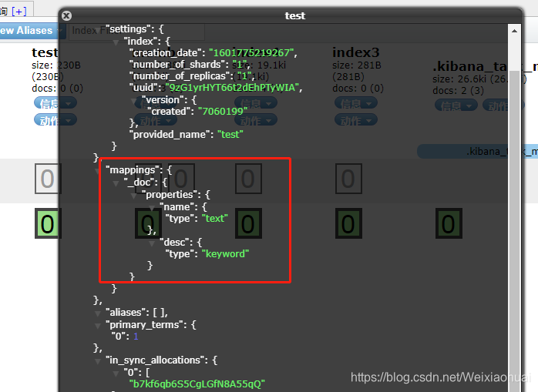Viewport: 538px width, 392px height.
Task: Click the .kibana alias bar in background
Action: point(477,151)
